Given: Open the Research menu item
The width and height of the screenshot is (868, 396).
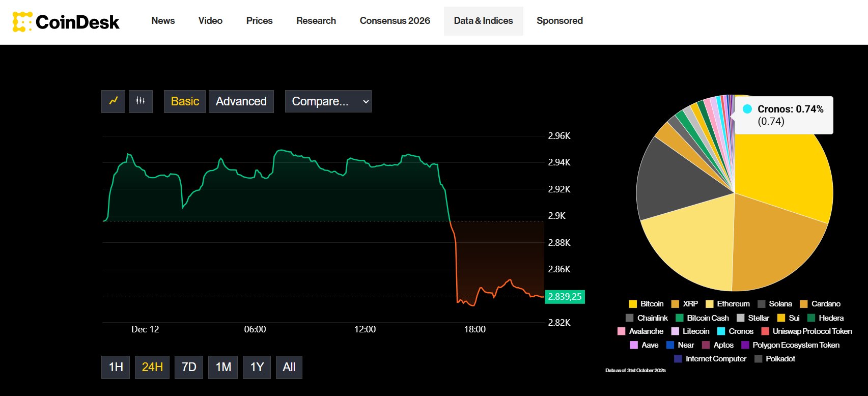Looking at the screenshot, I should (x=316, y=21).
